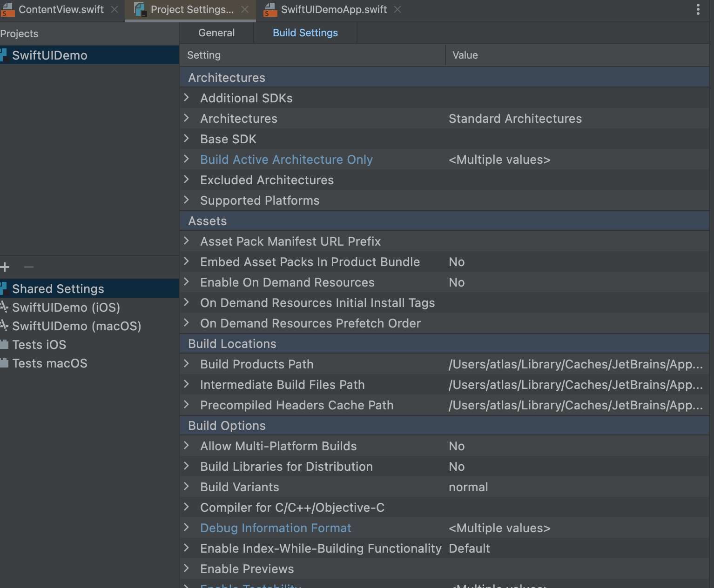Click the SwiftUIDemo (iOS) app icon

pyautogui.click(x=4, y=307)
